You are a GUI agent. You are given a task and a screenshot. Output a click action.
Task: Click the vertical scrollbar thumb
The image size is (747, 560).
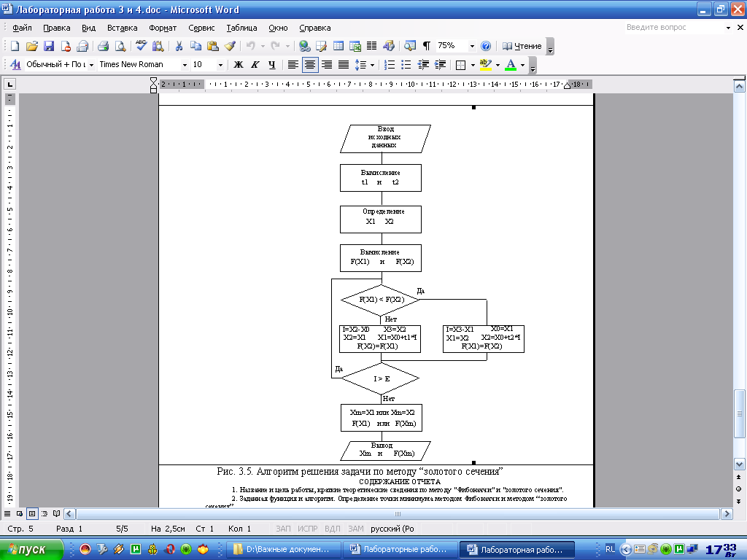click(739, 413)
